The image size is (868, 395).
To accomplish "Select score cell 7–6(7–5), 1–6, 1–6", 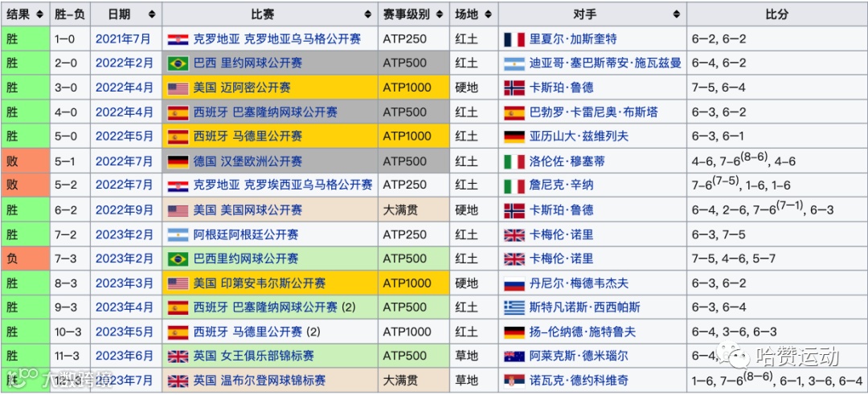I will 776,186.
